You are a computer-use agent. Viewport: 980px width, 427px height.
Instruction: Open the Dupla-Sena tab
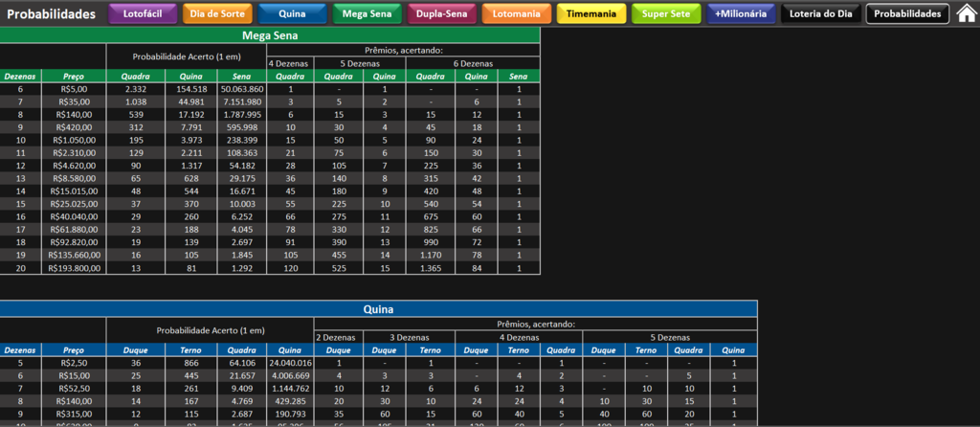click(441, 13)
